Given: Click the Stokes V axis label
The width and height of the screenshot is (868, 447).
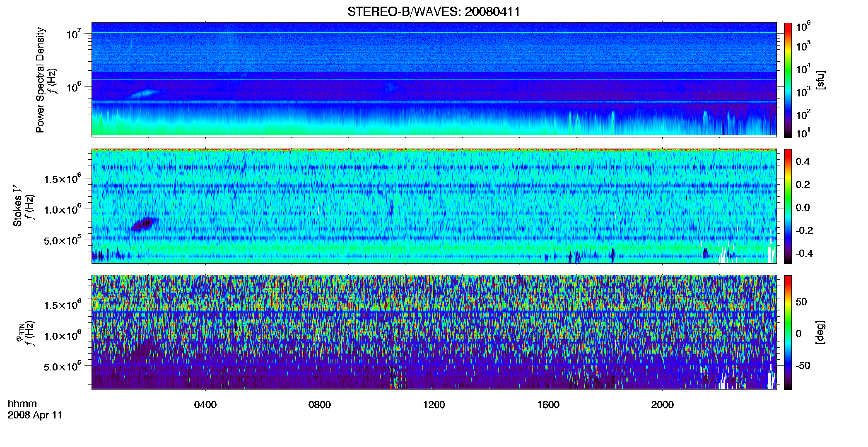Looking at the screenshot, I should 17,206.
